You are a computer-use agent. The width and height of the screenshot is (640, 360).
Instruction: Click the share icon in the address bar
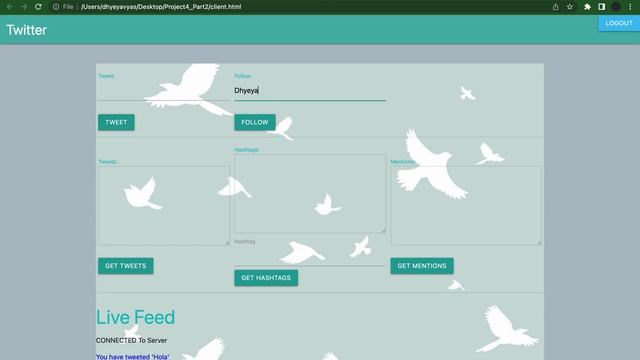click(556, 7)
